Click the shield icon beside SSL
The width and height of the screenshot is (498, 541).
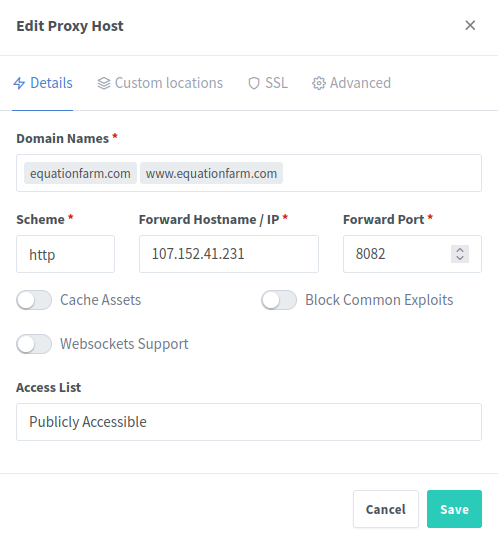point(254,83)
